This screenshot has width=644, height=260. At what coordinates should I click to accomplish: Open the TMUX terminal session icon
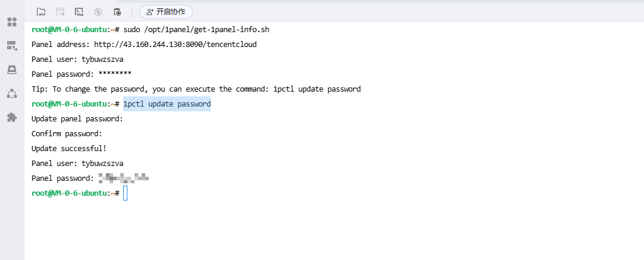coord(79,12)
